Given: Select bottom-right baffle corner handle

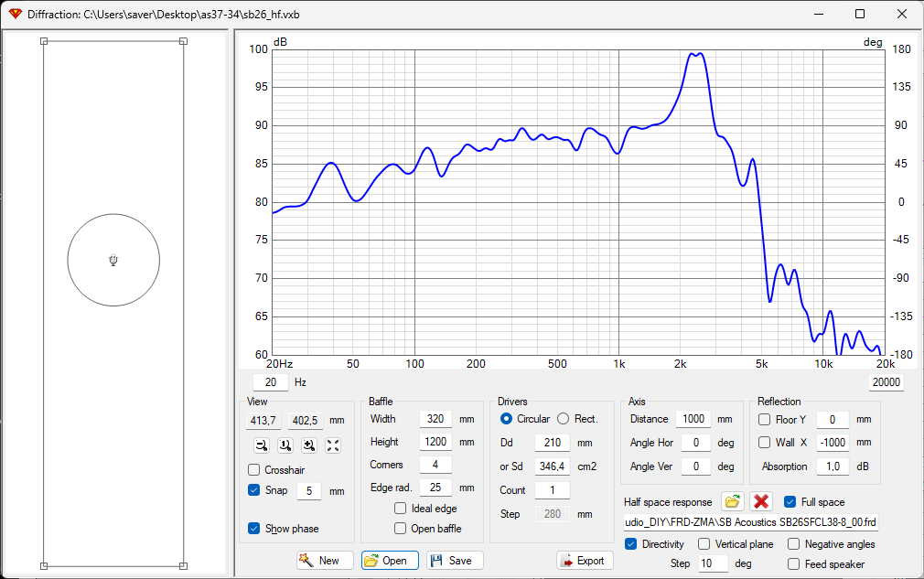Looking at the screenshot, I should tap(183, 565).
